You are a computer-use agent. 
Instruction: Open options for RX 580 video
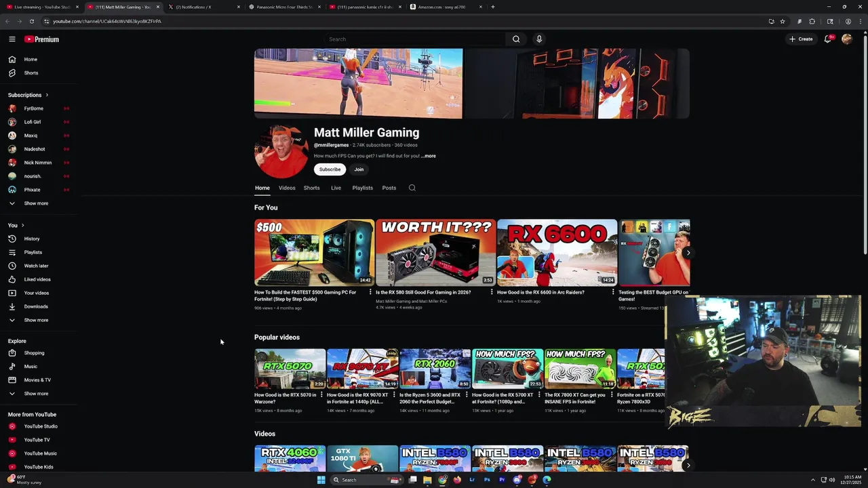[492, 292]
